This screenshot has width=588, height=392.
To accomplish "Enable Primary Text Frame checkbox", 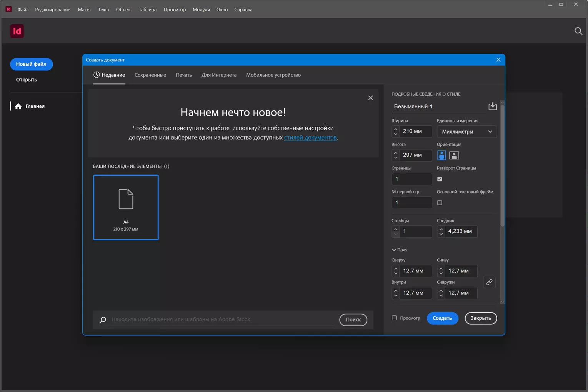I will (x=440, y=203).
